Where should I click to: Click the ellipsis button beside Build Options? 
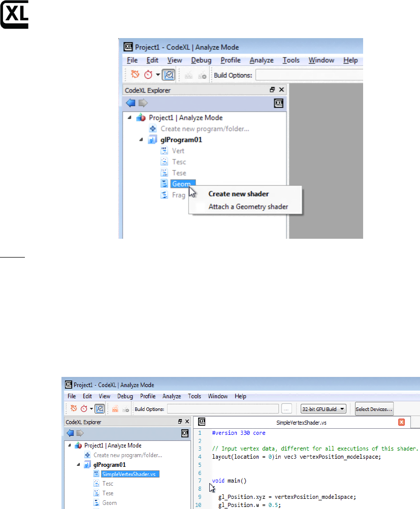point(286,409)
